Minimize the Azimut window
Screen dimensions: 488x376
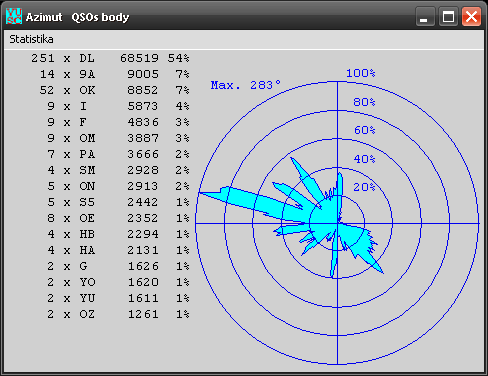[x=425, y=16]
